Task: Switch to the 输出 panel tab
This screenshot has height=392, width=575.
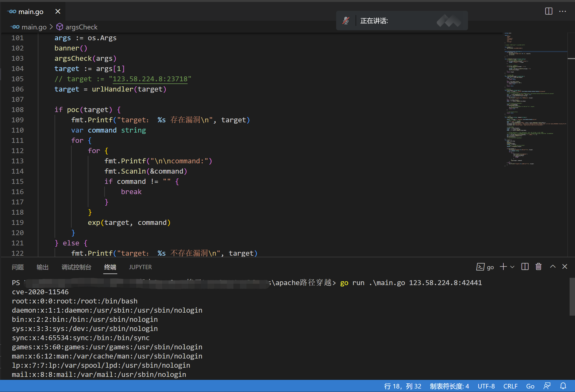Action: [x=42, y=267]
